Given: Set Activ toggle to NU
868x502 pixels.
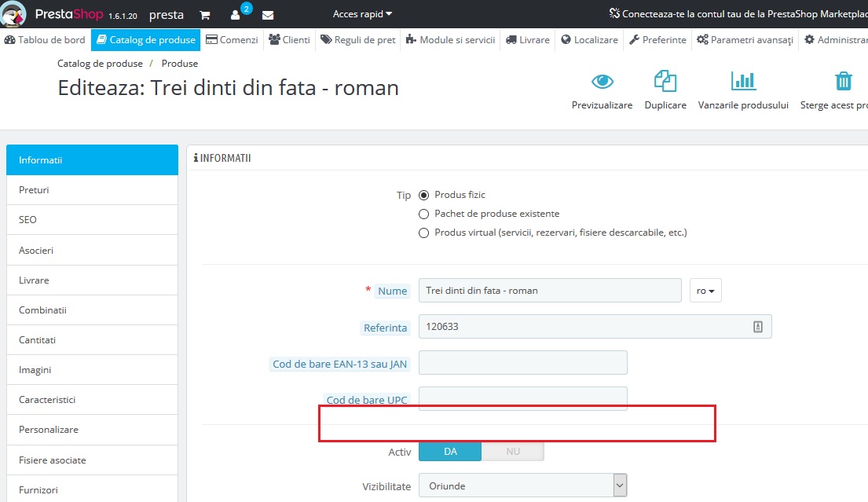Looking at the screenshot, I should click(513, 452).
